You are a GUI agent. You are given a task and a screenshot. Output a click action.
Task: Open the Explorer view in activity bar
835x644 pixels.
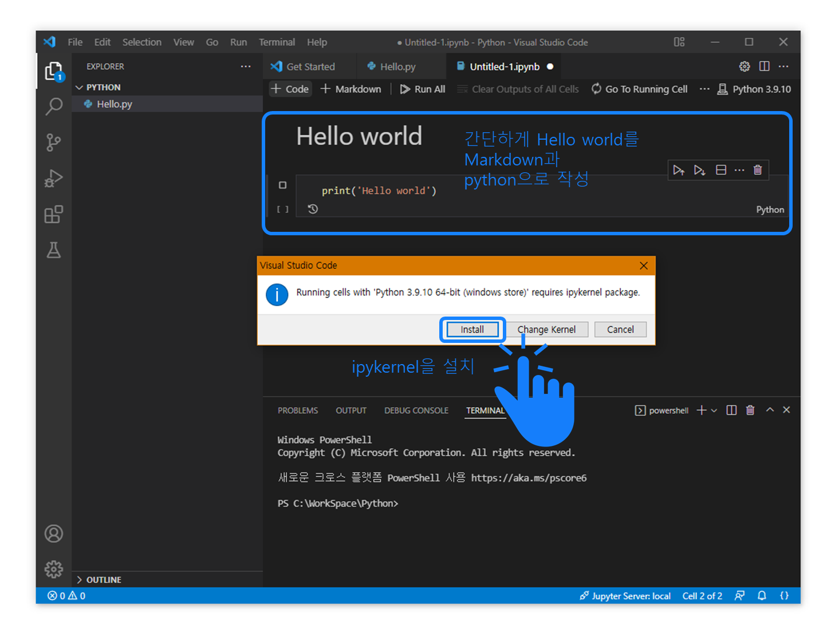tap(54, 72)
